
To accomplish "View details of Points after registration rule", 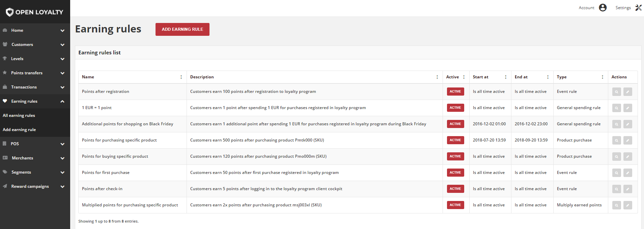I will pos(617,92).
